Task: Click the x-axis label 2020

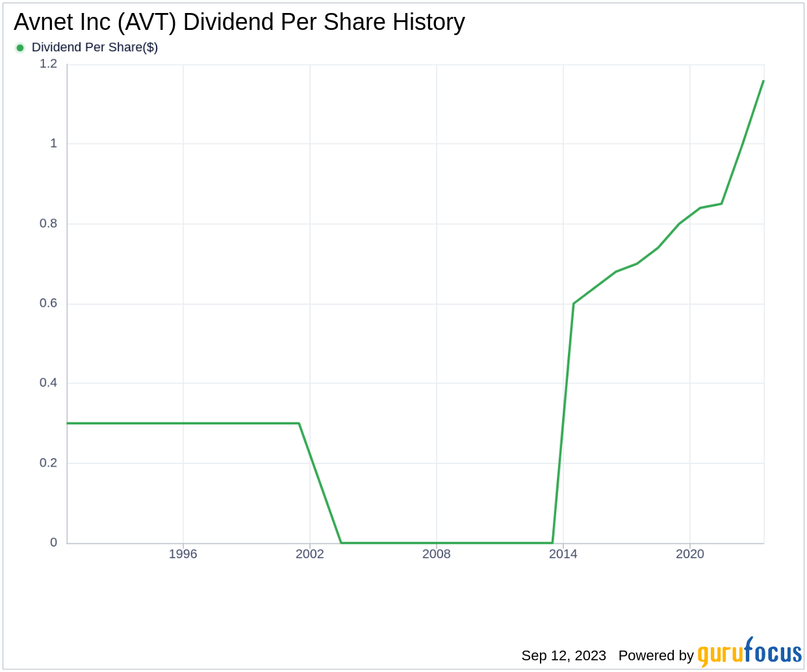Action: coord(689,554)
